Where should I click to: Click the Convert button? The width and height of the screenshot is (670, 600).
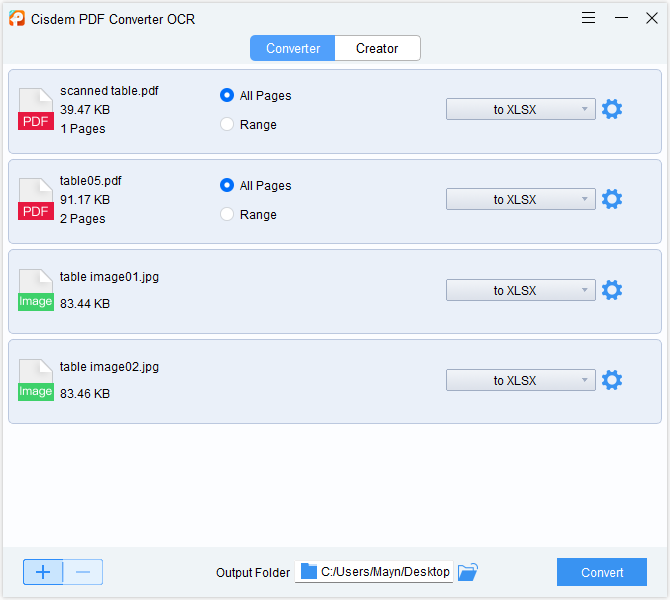[x=602, y=572]
